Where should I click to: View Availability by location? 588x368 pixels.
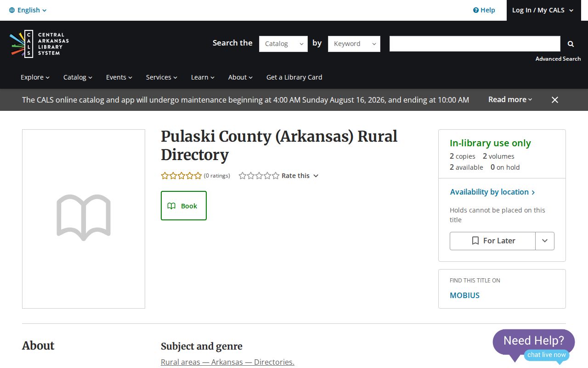pos(492,192)
